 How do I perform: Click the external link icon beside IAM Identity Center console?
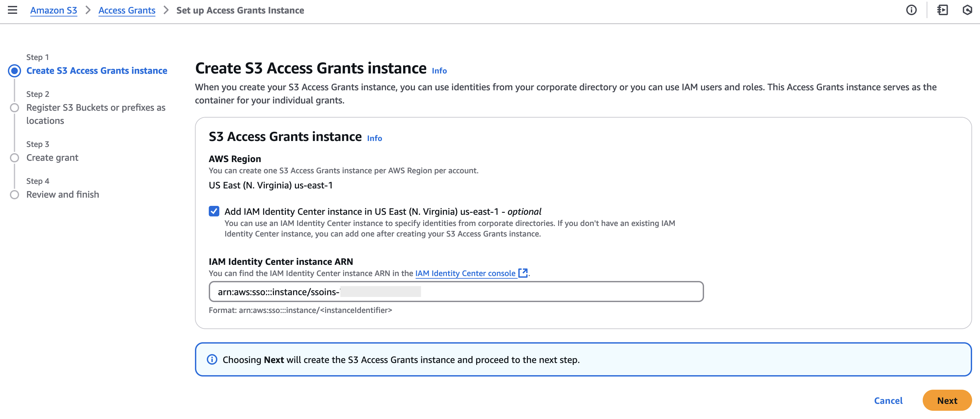(x=523, y=273)
